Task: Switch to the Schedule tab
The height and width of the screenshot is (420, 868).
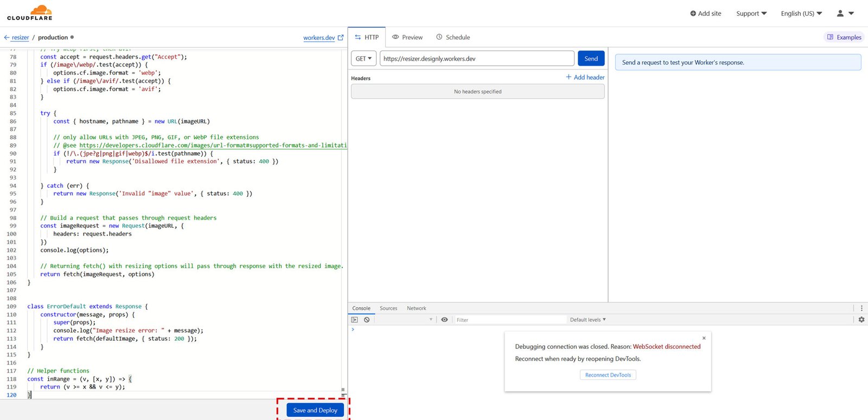Action: point(453,37)
